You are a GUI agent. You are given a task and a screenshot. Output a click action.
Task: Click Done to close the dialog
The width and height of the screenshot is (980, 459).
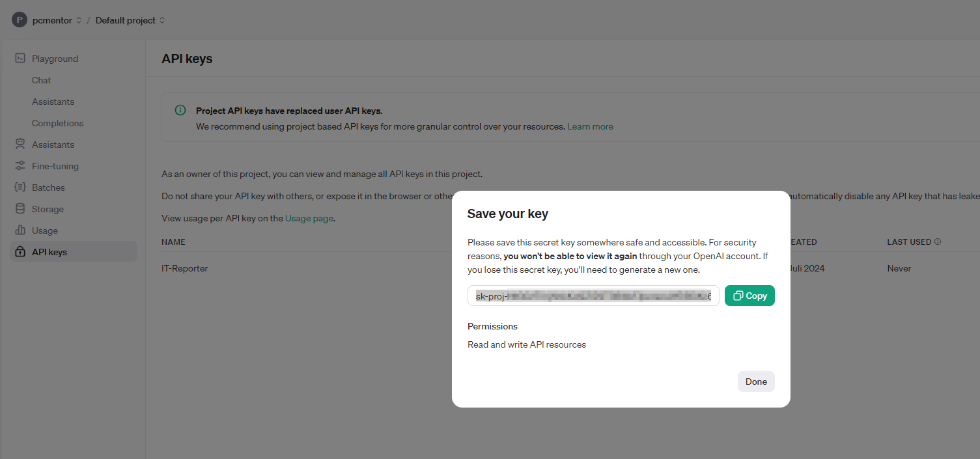click(756, 382)
